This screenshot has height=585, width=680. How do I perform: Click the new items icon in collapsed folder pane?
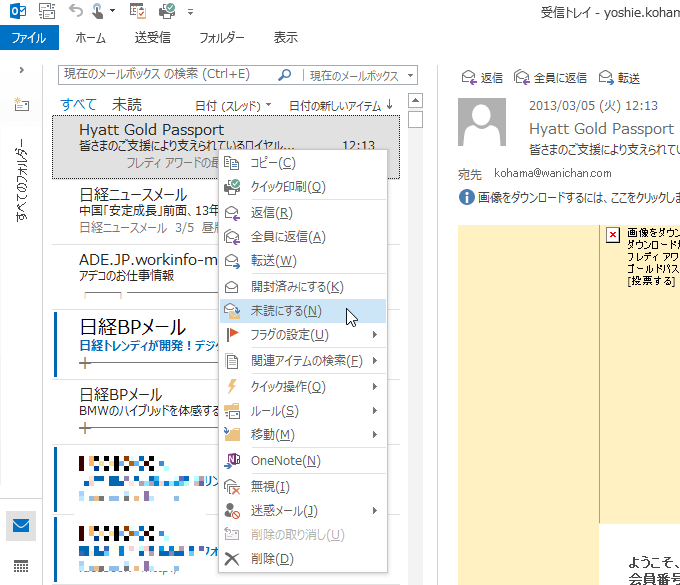point(21,105)
